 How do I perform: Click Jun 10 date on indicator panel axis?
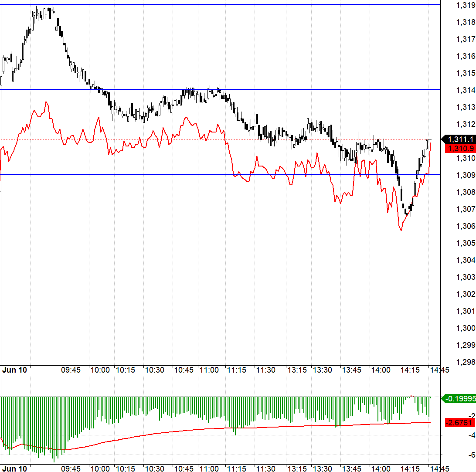click(x=14, y=469)
